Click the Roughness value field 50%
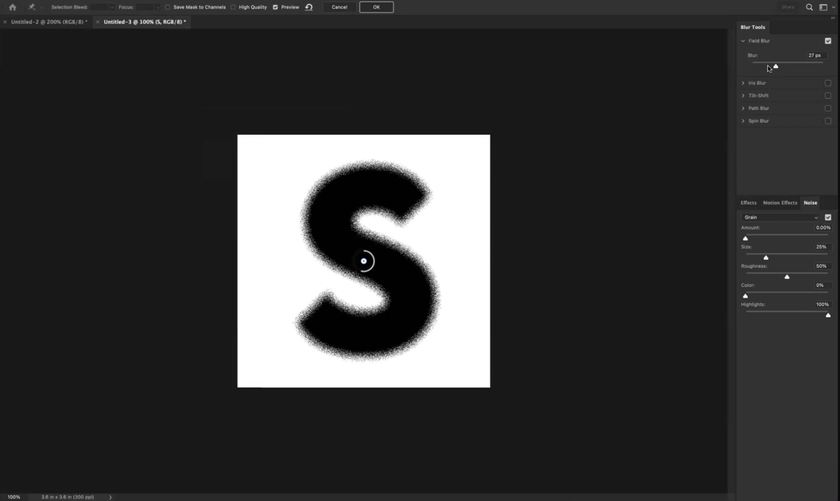 pos(821,266)
